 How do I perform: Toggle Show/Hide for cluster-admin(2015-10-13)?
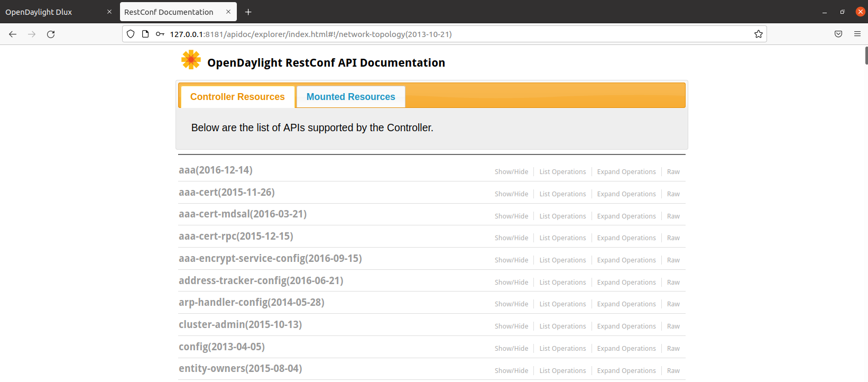[x=511, y=326]
